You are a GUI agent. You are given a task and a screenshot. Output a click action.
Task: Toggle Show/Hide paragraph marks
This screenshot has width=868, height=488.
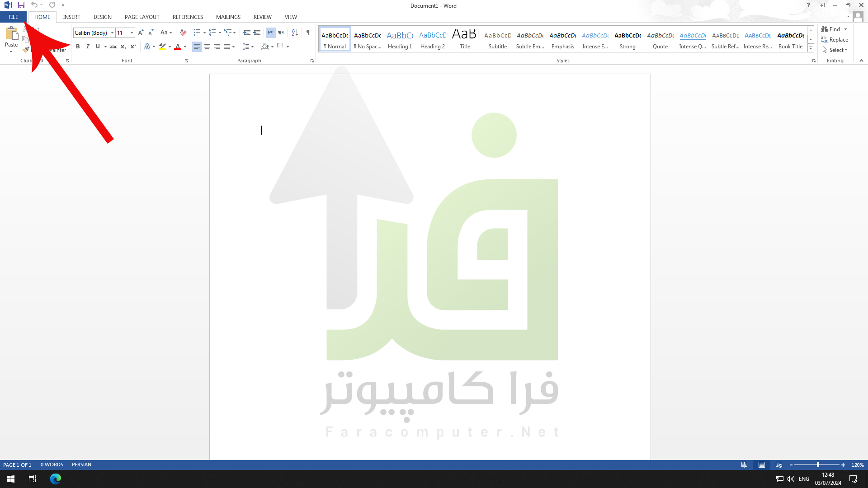(308, 33)
